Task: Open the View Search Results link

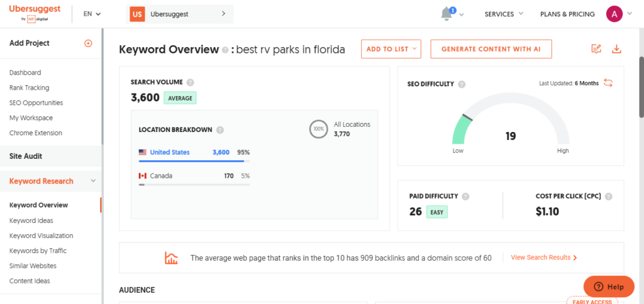Action: coord(544,258)
